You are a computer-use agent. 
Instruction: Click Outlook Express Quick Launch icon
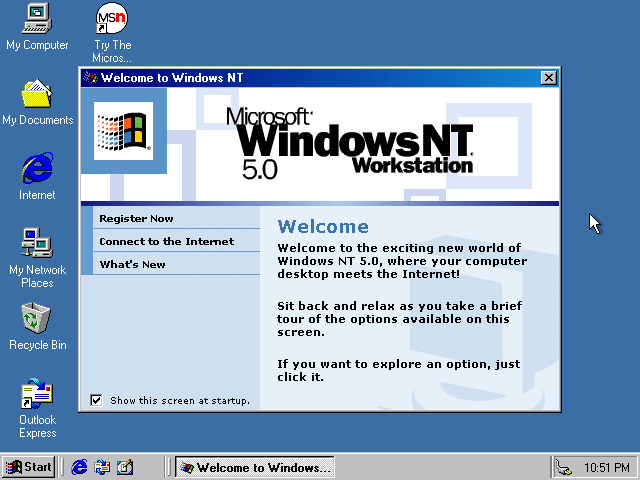click(102, 467)
